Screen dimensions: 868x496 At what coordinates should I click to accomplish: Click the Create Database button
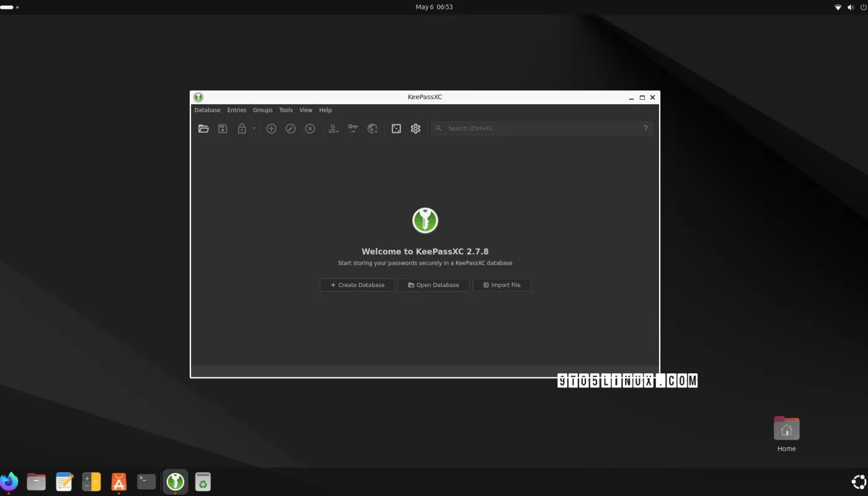click(357, 285)
